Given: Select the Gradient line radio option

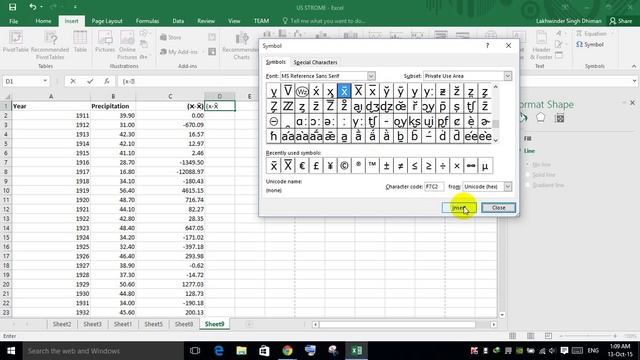Looking at the screenshot, I should coord(527,185).
